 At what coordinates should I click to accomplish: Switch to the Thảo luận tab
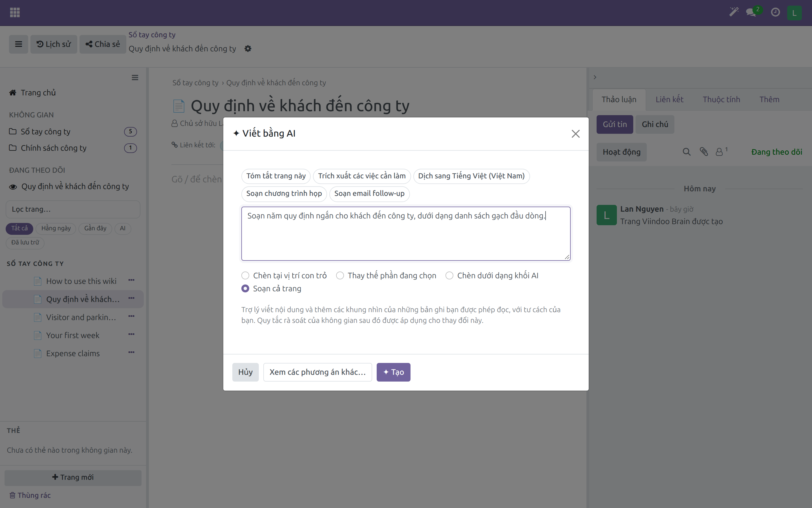(x=619, y=99)
